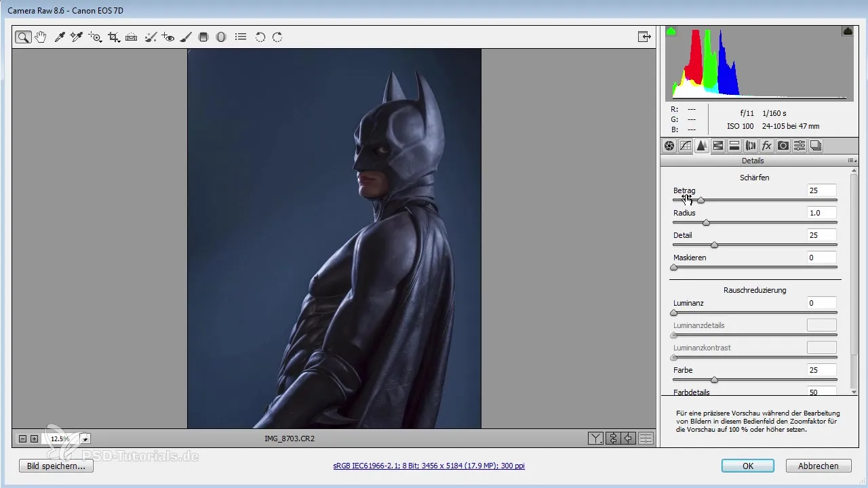Zoom in with the plus button

(x=35, y=439)
